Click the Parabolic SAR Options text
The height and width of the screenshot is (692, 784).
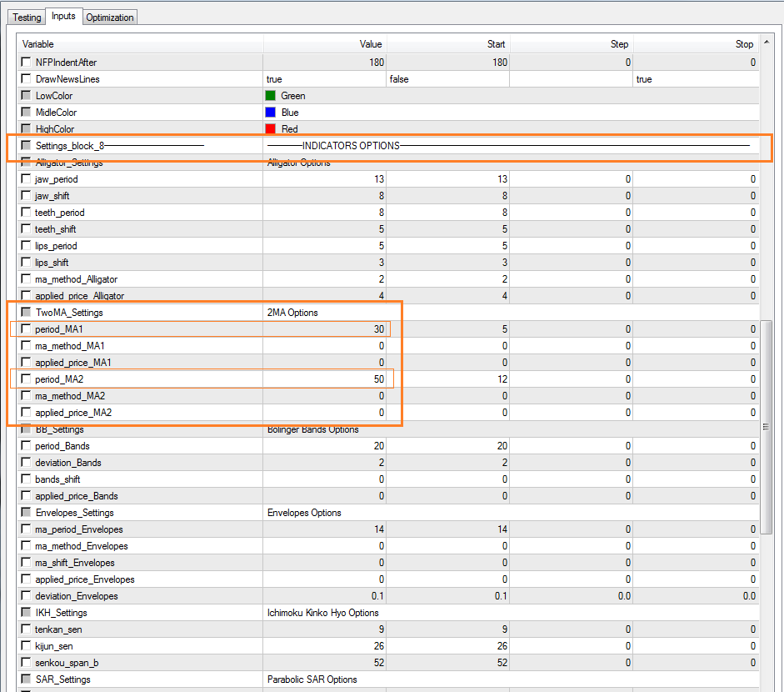312,679
